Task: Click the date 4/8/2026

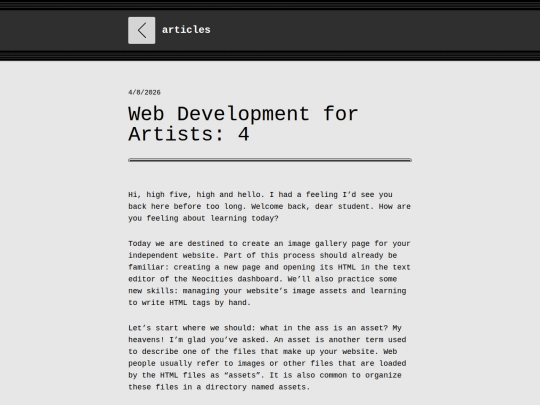Action: [x=144, y=92]
